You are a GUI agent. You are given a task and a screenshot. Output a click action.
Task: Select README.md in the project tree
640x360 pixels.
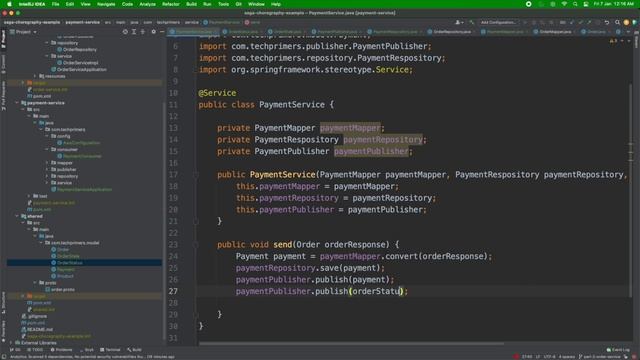40,329
